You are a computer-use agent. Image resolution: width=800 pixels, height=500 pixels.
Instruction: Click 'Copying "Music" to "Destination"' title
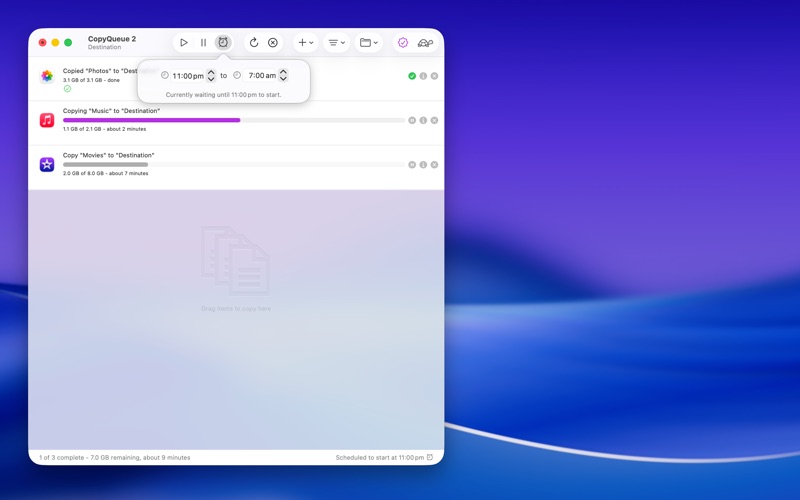(111, 111)
